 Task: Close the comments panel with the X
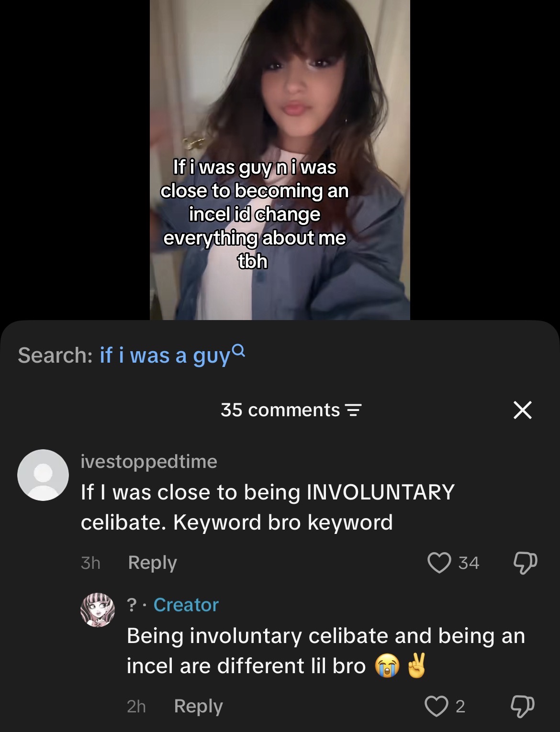point(522,410)
